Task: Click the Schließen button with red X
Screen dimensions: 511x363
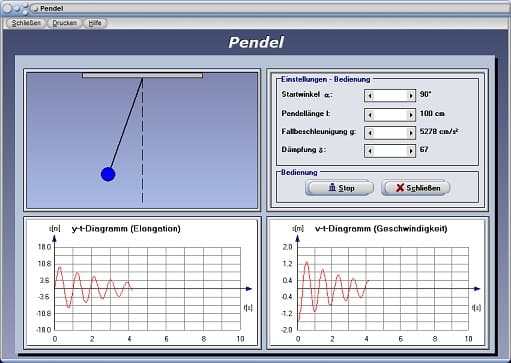Action: 416,188
